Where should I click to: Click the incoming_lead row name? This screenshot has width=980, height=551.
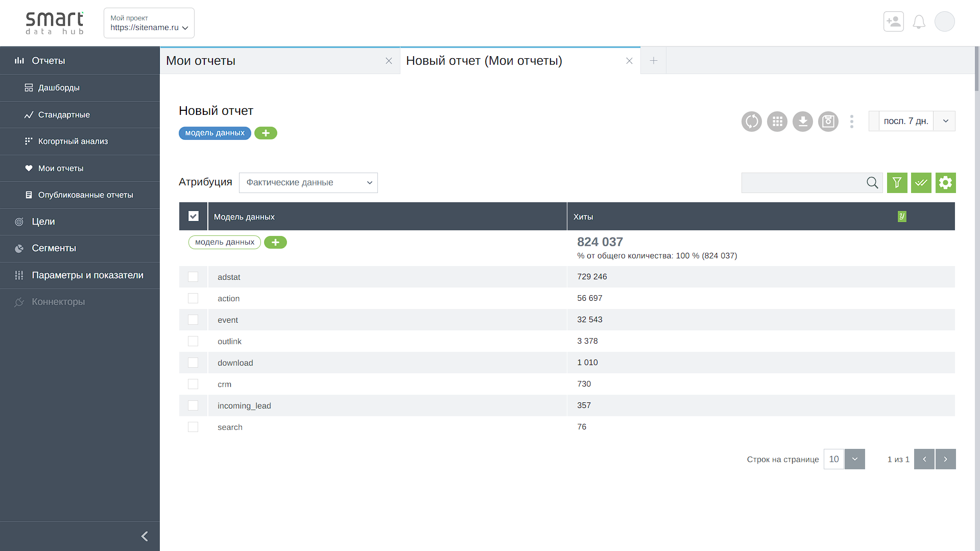point(244,406)
